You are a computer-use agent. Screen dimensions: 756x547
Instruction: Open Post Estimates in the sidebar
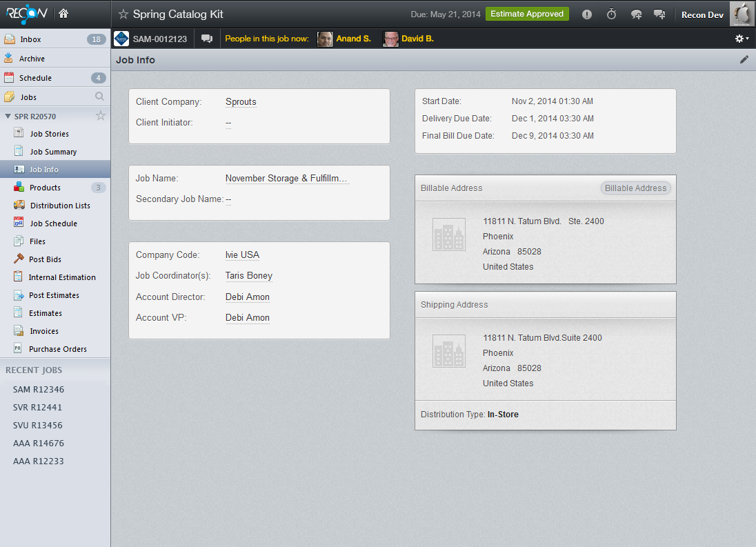click(55, 295)
